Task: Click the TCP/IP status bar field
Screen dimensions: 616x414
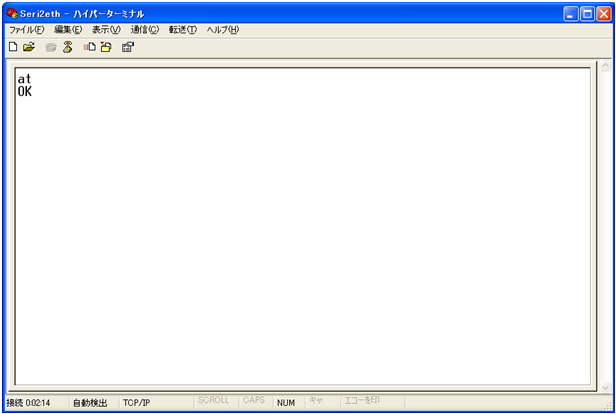Action: (136, 403)
